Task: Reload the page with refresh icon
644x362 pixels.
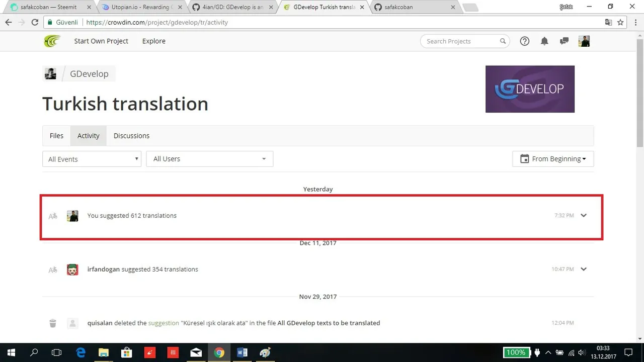Action: coord(35,23)
